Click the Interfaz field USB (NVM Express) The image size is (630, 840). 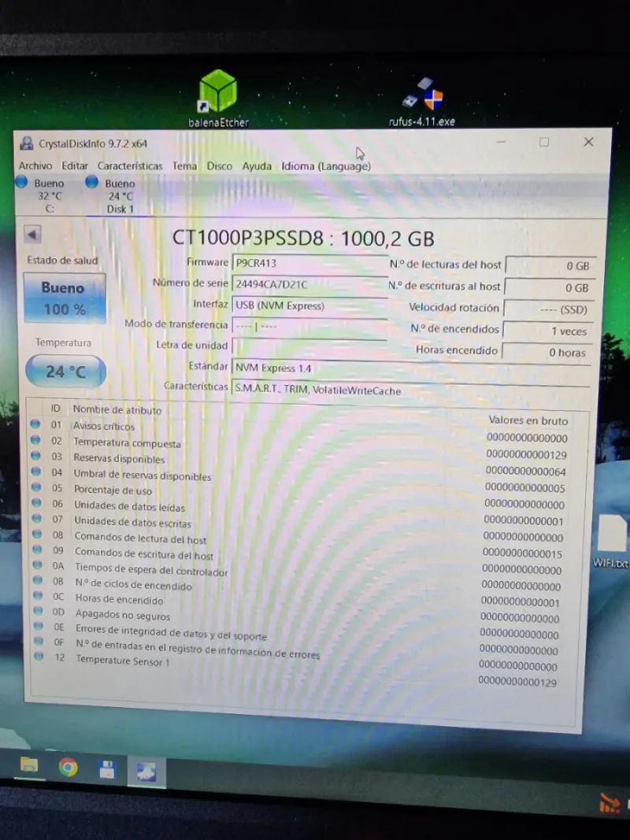(x=309, y=306)
